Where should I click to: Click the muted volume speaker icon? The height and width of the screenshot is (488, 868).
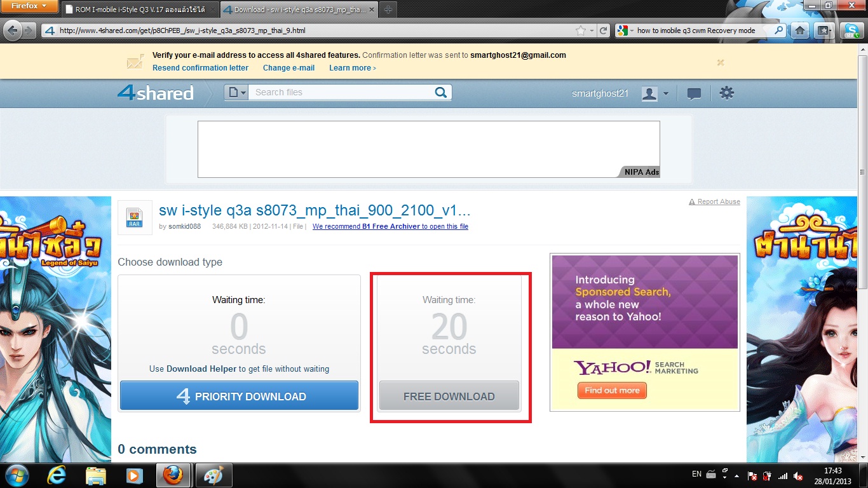[x=798, y=475]
